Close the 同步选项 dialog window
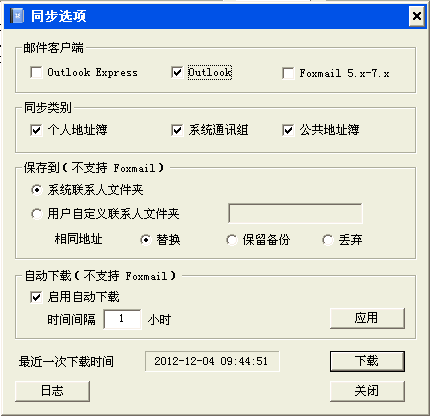Viewport: 430px width, 416px height. 417,16
